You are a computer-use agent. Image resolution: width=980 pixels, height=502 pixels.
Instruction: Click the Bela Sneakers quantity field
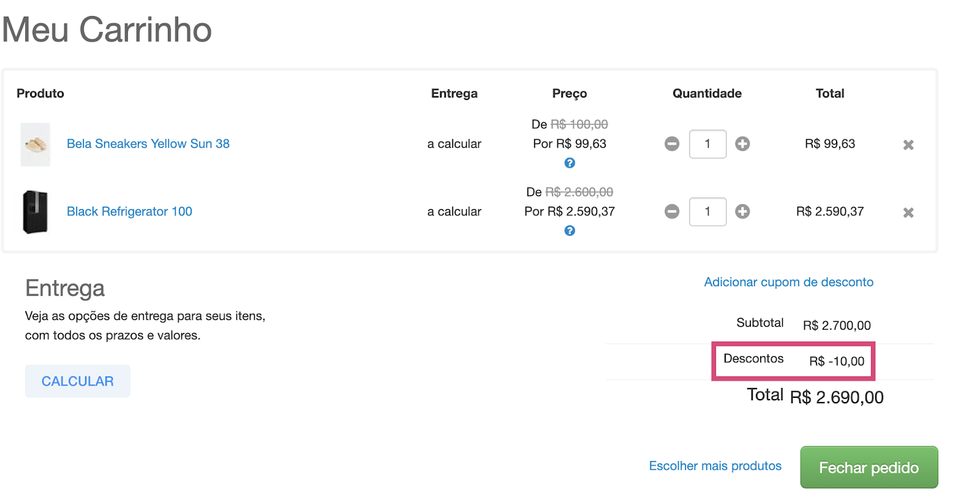tap(707, 144)
